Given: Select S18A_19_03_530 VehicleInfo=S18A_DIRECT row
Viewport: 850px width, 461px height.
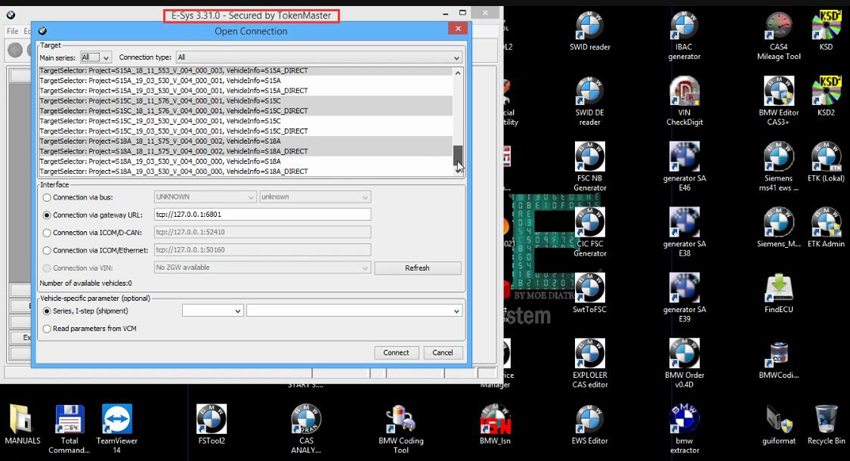Looking at the screenshot, I should (245, 171).
